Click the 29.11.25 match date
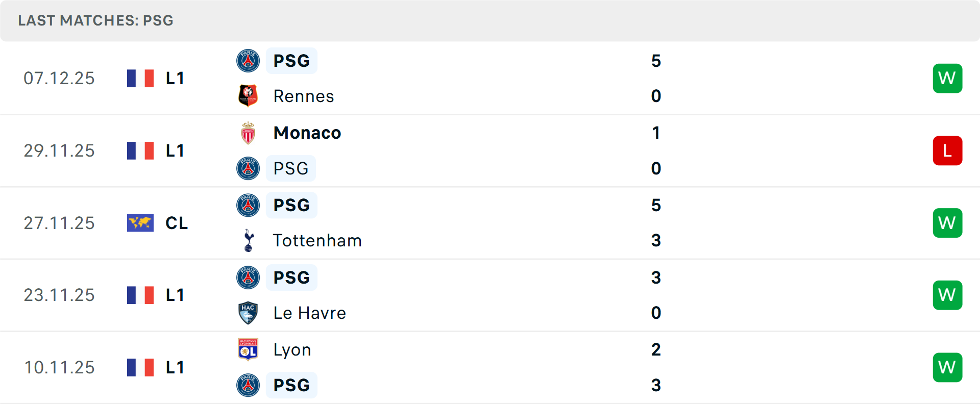The height and width of the screenshot is (404, 980). tap(59, 150)
